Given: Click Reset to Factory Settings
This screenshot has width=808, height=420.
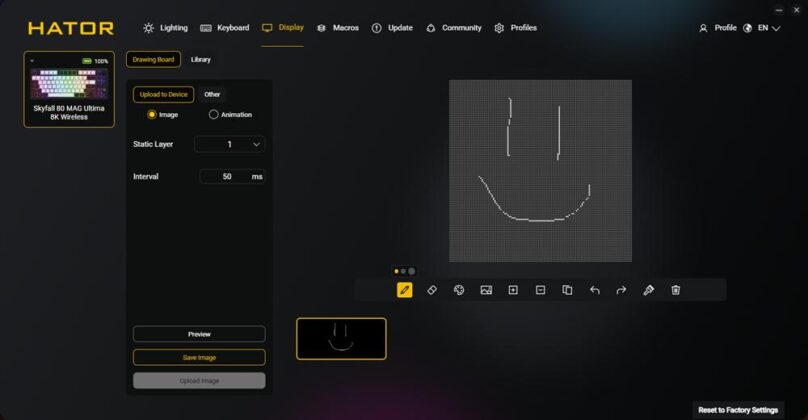Looking at the screenshot, I should pos(738,410).
